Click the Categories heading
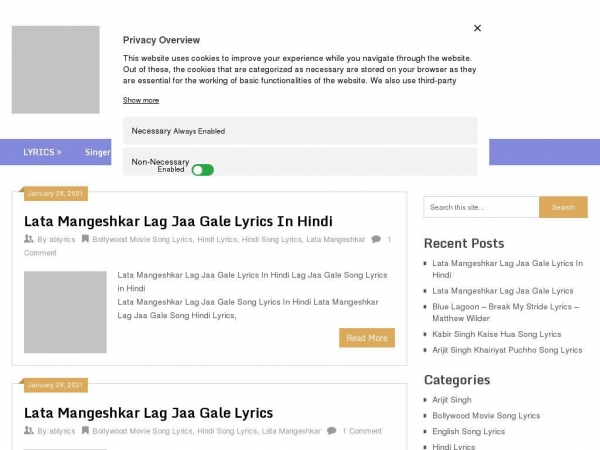Screen dimensions: 600x450 tap(457, 380)
